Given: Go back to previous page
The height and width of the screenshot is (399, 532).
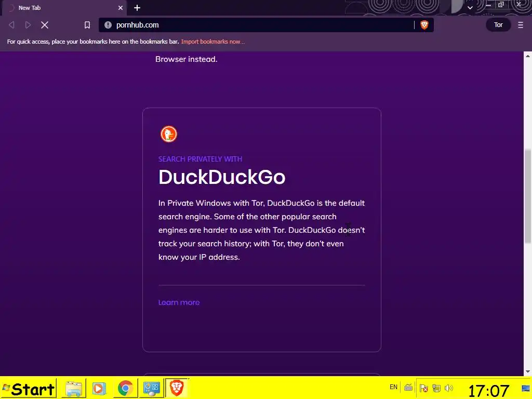Looking at the screenshot, I should [11, 25].
